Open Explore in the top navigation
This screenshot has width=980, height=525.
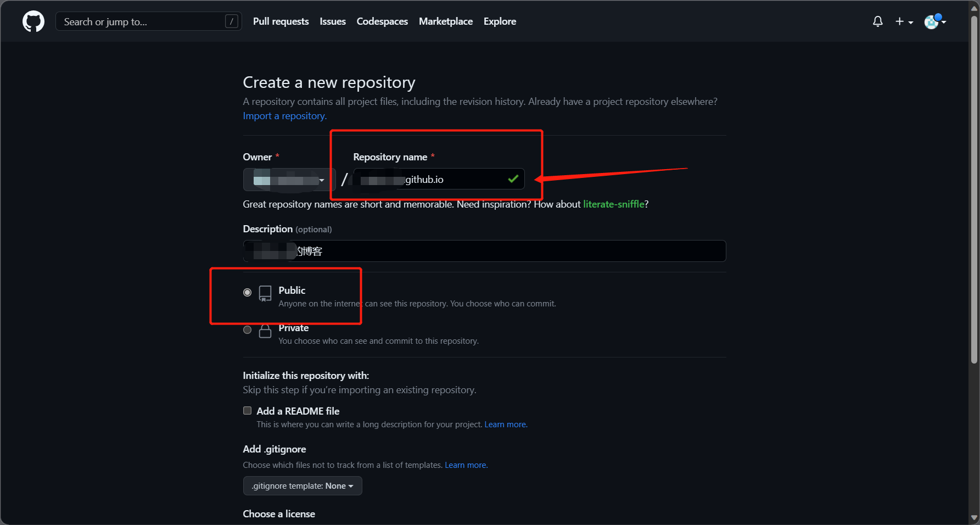[x=500, y=21]
